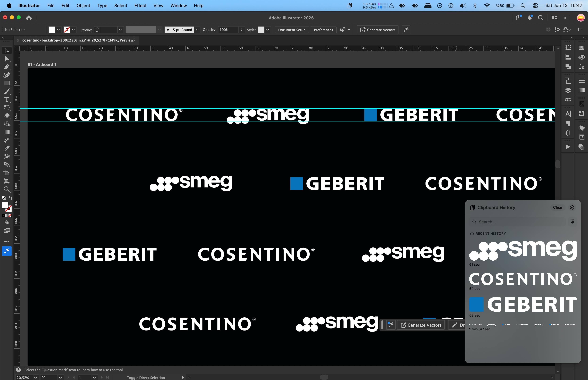Expand the Opacity value arrow
This screenshot has height=380, width=588.
coord(242,30)
